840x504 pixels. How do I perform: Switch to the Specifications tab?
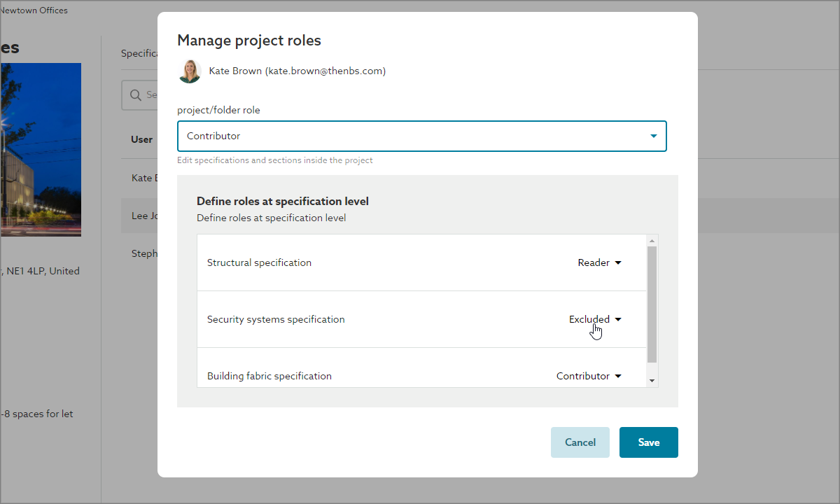(x=139, y=53)
